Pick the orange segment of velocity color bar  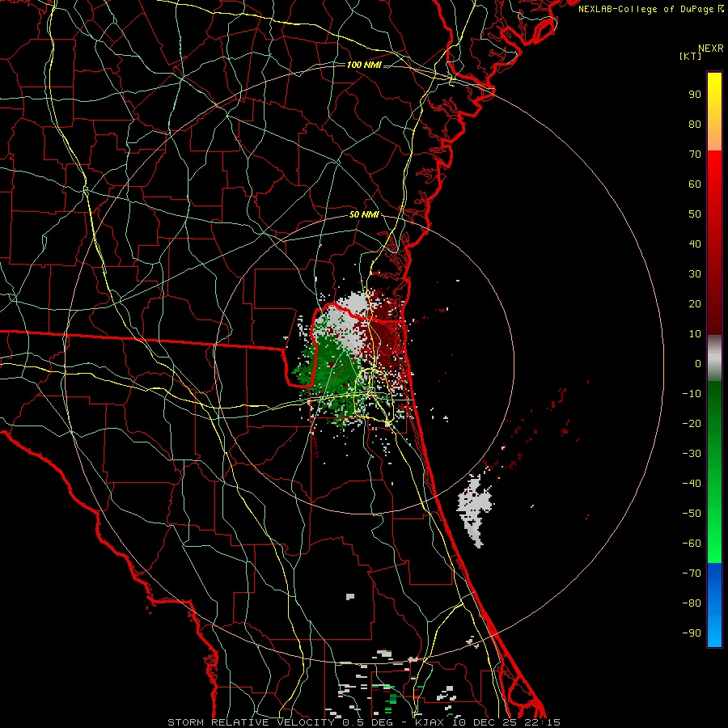click(714, 136)
